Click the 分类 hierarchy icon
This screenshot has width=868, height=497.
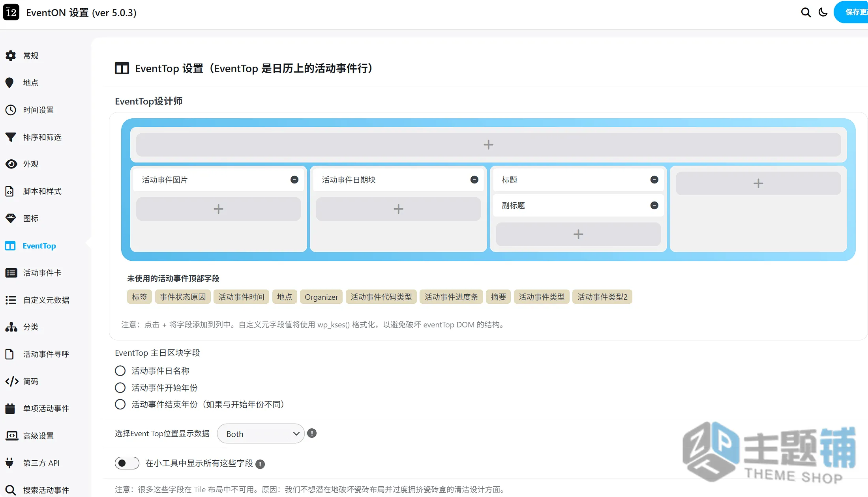pyautogui.click(x=11, y=327)
